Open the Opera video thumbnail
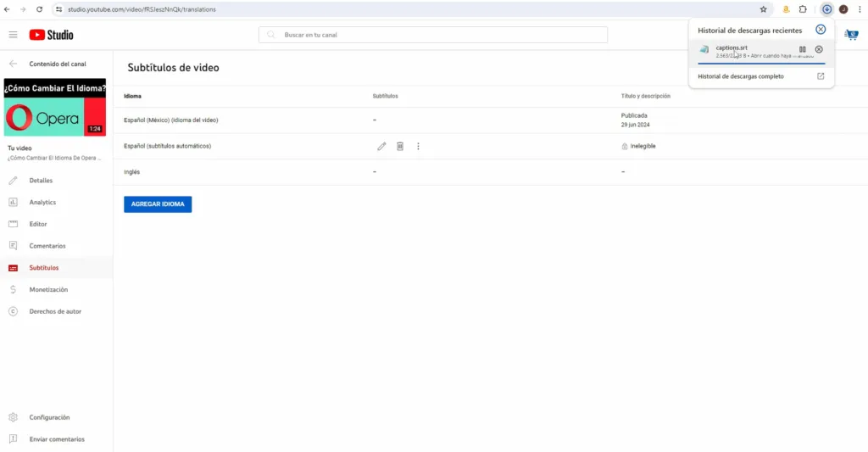 55,108
